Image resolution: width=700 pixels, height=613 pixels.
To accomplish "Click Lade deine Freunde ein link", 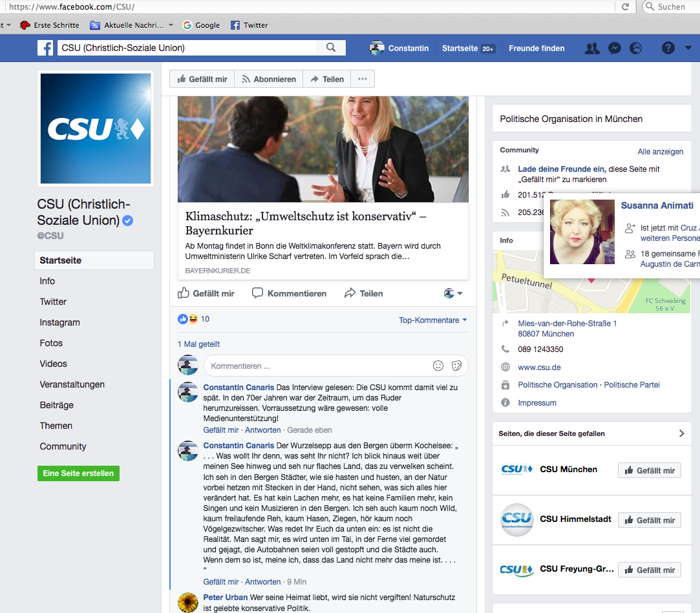I will point(561,169).
